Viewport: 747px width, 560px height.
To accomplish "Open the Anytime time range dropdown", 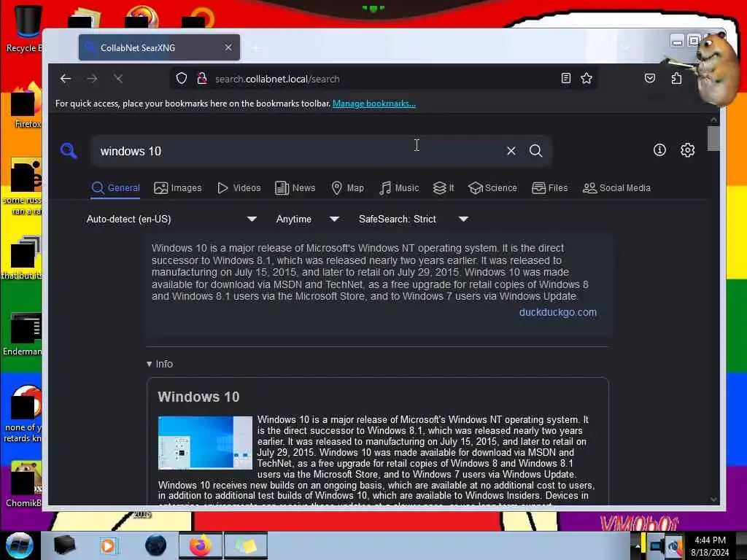I will [x=308, y=219].
